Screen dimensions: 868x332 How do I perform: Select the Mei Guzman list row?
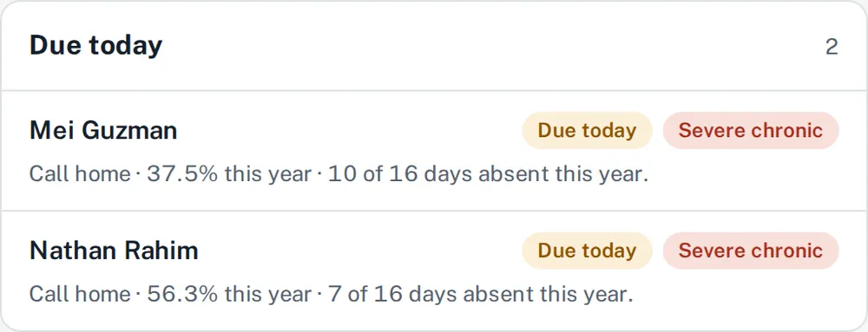[x=434, y=151]
